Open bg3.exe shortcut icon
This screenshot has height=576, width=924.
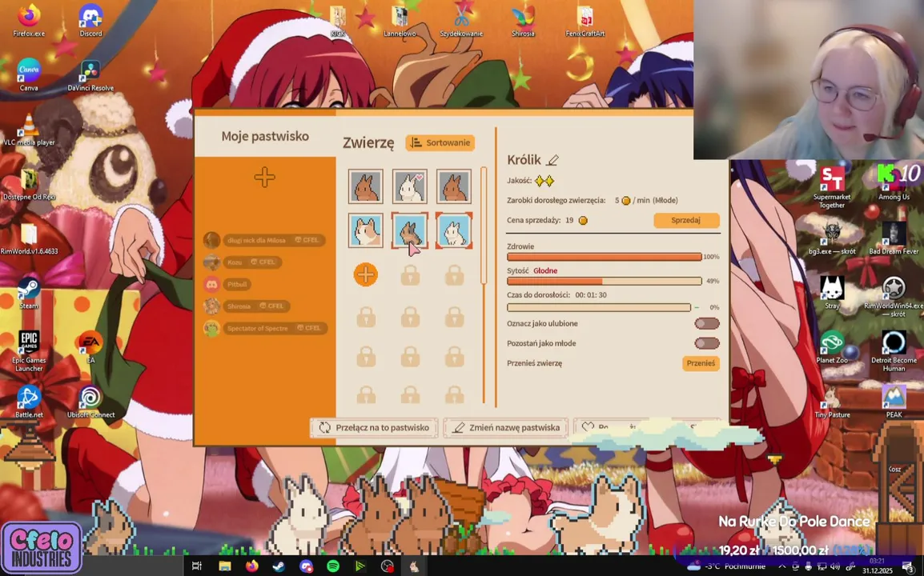[832, 238]
